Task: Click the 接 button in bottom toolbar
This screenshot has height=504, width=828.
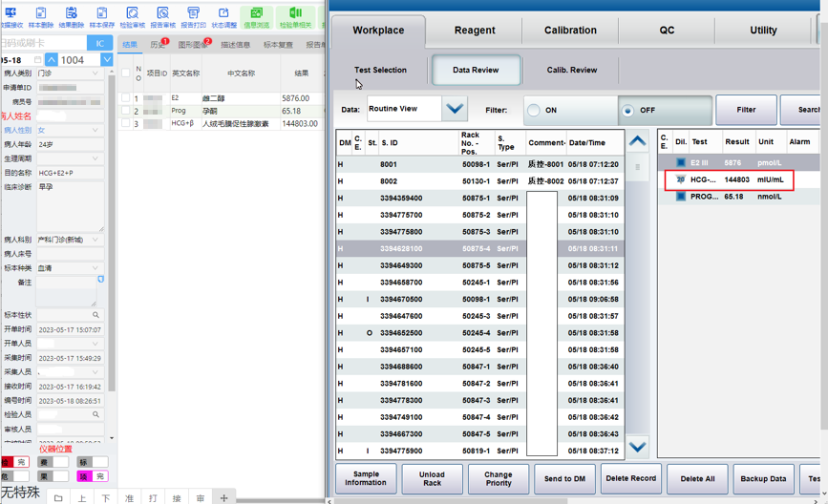Action: coord(177,498)
